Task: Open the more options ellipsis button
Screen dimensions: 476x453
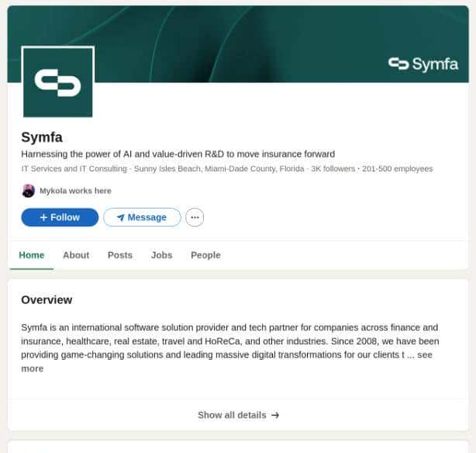Action: [x=195, y=217]
